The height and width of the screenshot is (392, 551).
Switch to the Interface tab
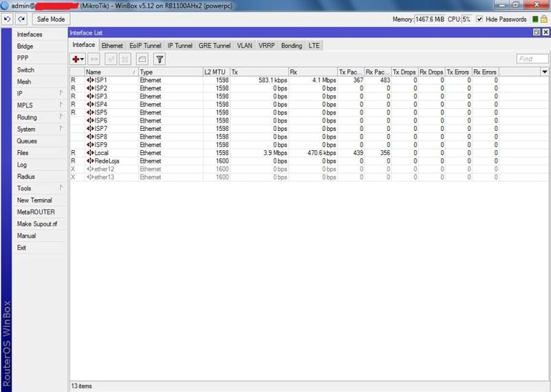coord(83,45)
